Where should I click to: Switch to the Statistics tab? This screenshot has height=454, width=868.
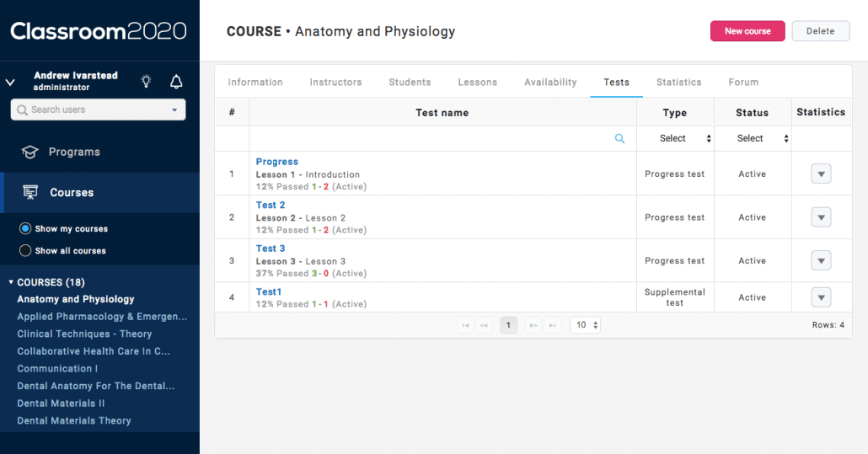[678, 83]
